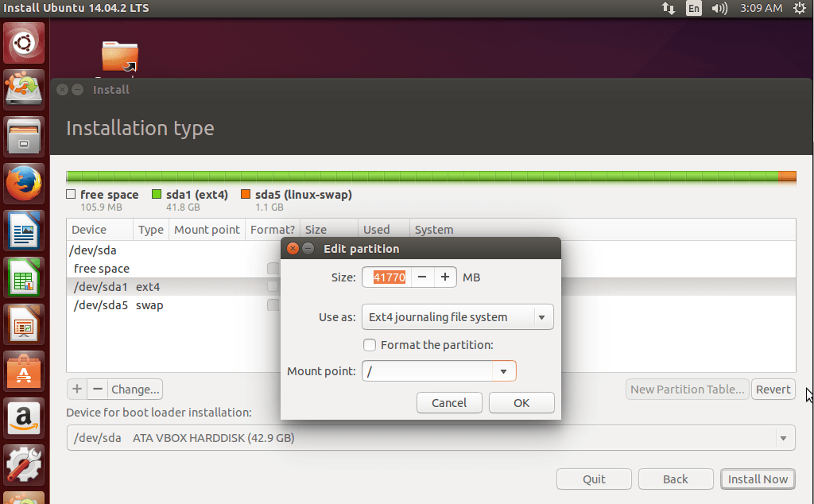
Task: Open Ubuntu Software Center icon
Action: [x=25, y=370]
